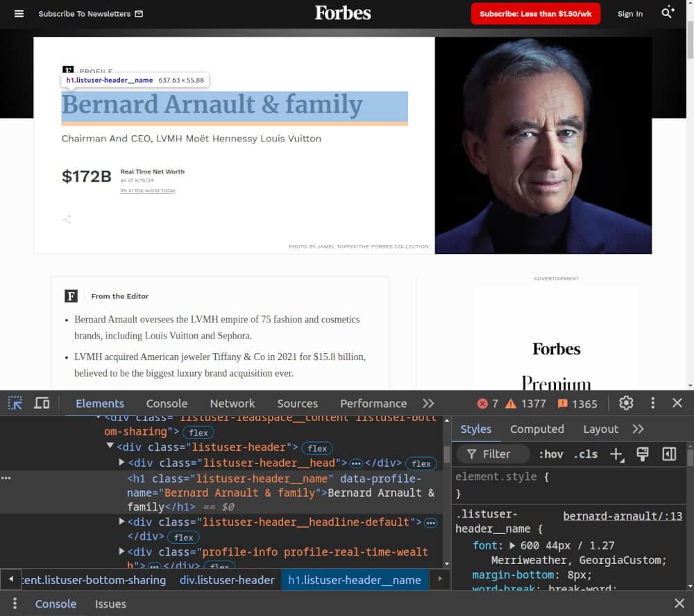The height and width of the screenshot is (616, 694).
Task: Open the Forbes search magnifier icon
Action: pos(666,13)
